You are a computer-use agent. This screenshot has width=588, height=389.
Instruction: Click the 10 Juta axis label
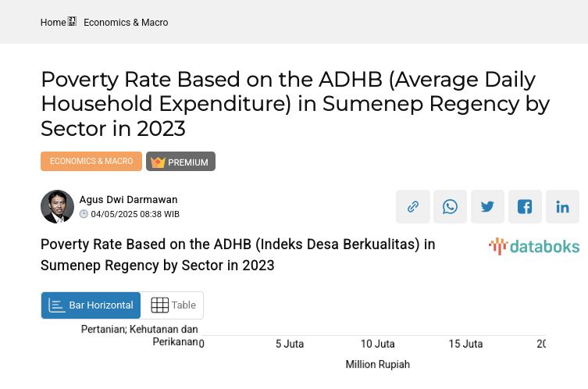click(377, 344)
